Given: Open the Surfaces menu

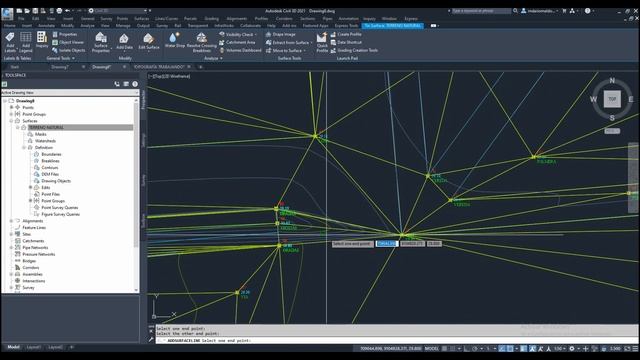Looking at the screenshot, I should pyautogui.click(x=142, y=18).
